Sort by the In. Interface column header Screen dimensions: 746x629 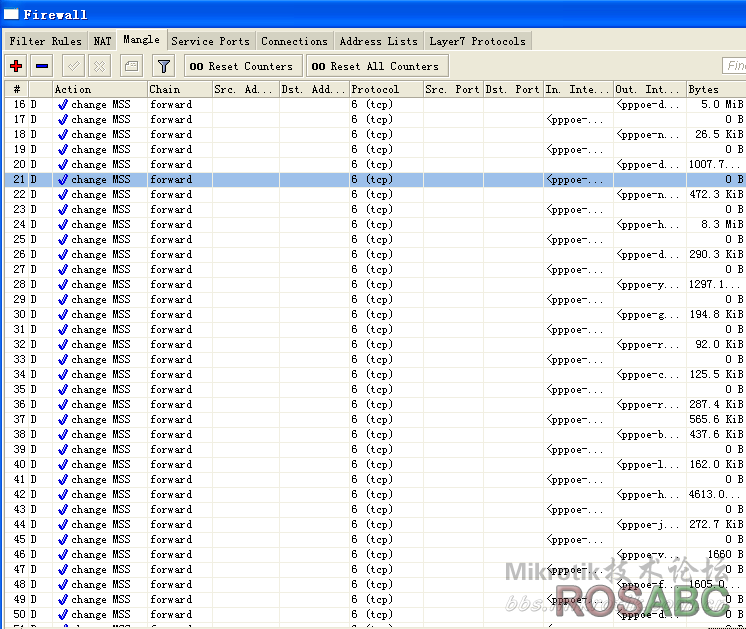point(578,89)
